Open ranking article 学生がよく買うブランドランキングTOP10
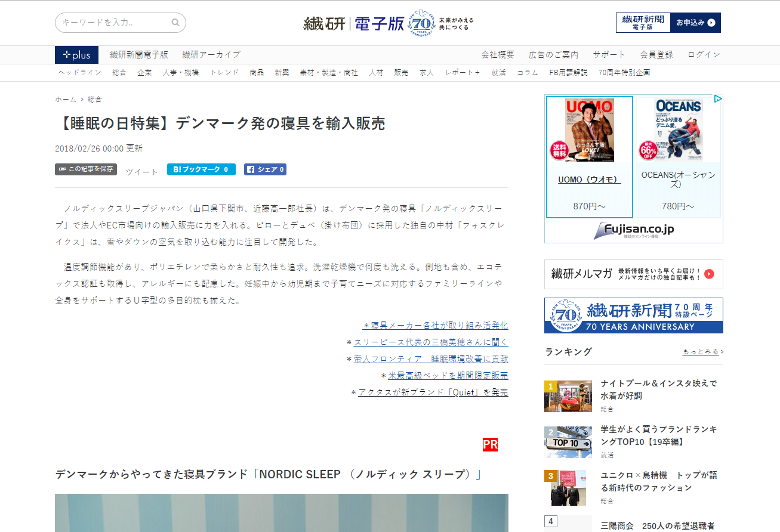This screenshot has width=780, height=532. pos(659,435)
